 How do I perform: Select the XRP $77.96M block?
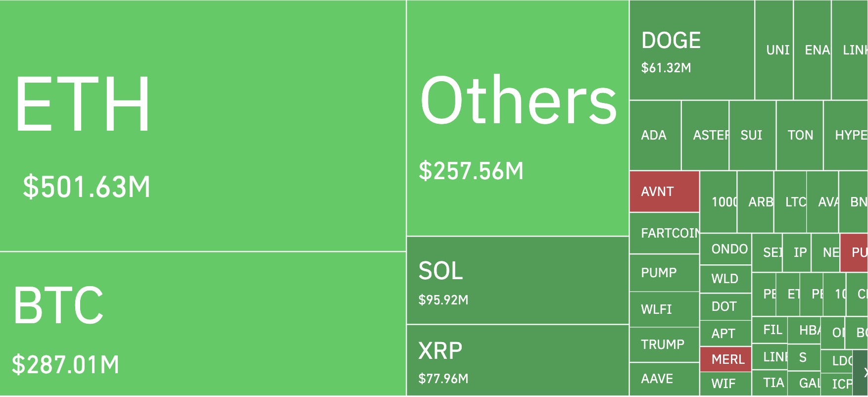pyautogui.click(x=518, y=360)
